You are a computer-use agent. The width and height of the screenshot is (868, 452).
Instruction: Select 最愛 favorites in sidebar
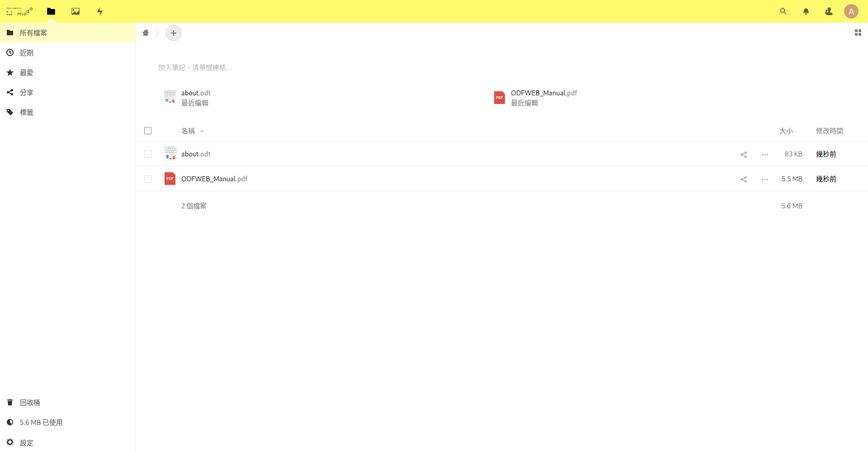click(27, 73)
